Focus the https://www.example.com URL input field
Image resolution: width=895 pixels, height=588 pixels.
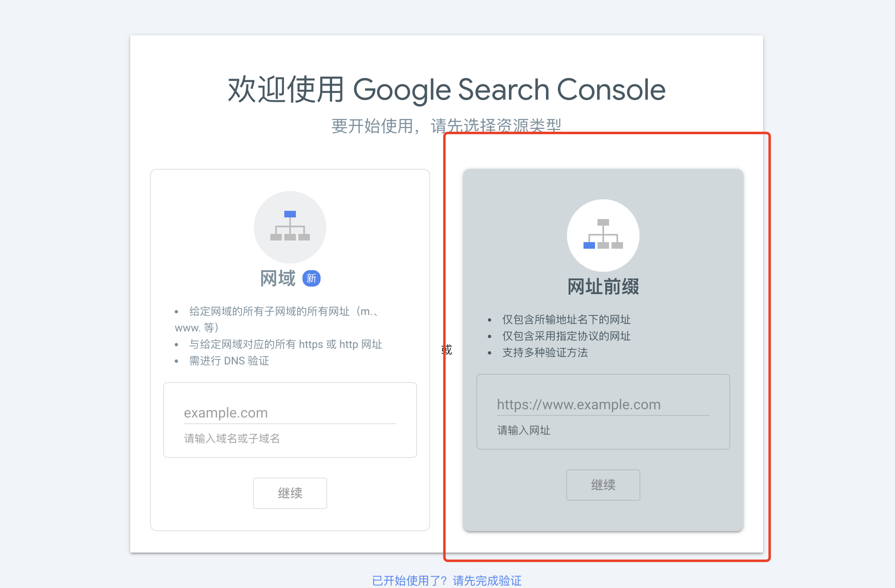tap(603, 405)
